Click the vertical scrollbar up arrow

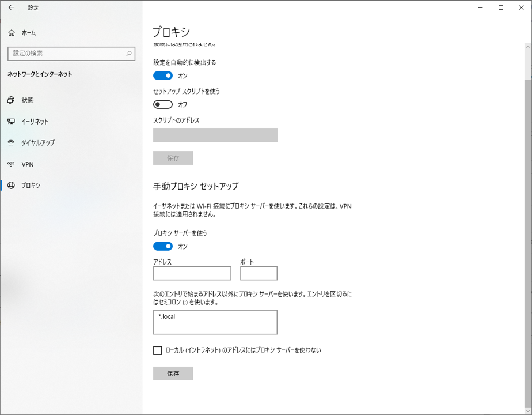click(528, 47)
